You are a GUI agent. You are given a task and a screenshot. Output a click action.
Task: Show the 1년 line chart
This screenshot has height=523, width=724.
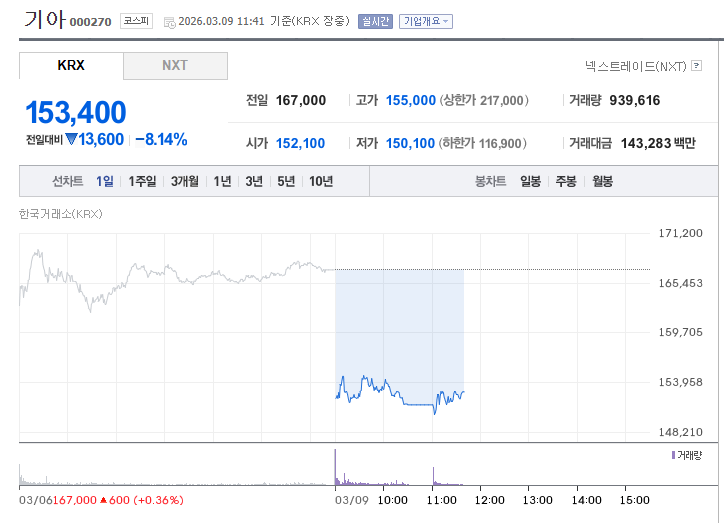click(222, 181)
